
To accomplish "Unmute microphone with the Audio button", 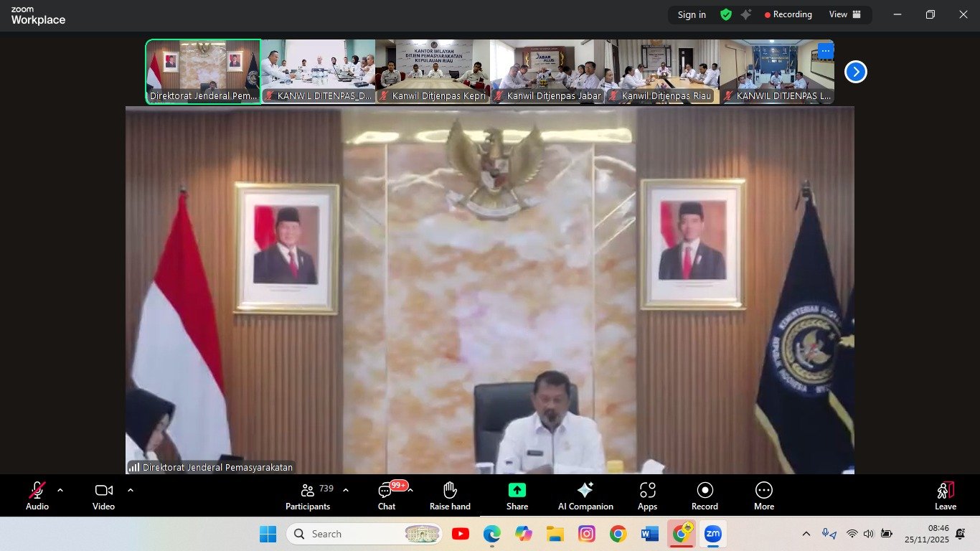I will coord(37,495).
